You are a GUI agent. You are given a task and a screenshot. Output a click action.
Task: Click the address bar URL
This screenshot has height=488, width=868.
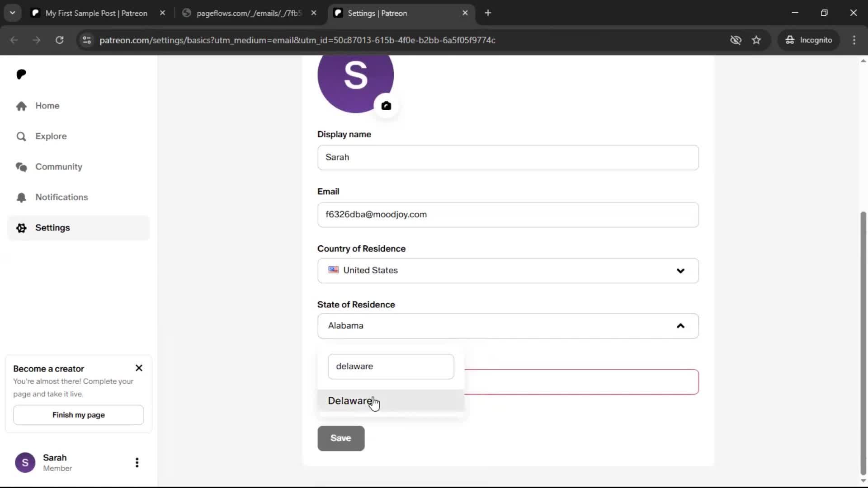click(x=297, y=40)
